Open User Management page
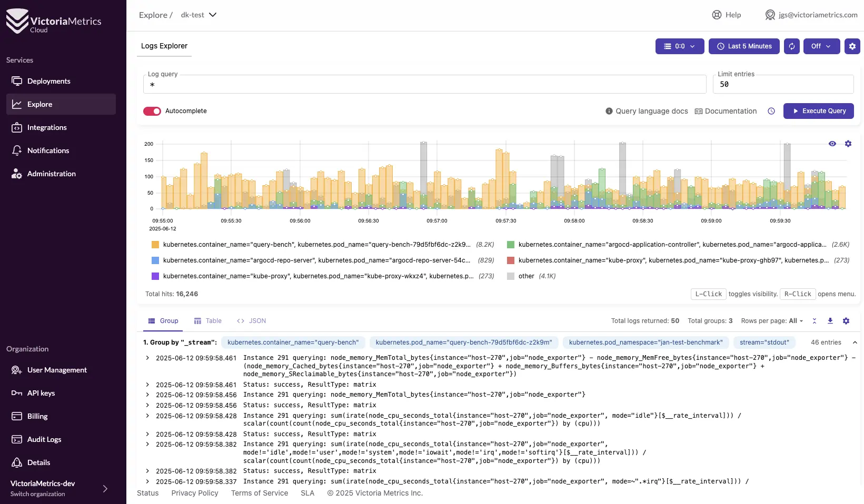This screenshot has height=504, width=864. [x=61, y=370]
